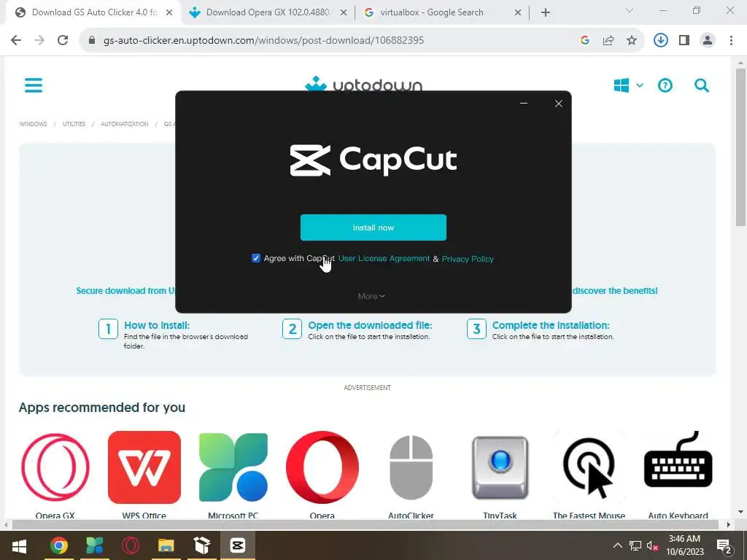Open taskbar clock showing 3:46 AM

[684, 545]
